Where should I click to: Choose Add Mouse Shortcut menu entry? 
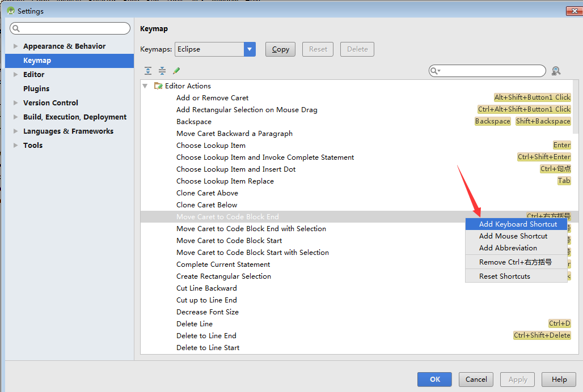point(516,236)
